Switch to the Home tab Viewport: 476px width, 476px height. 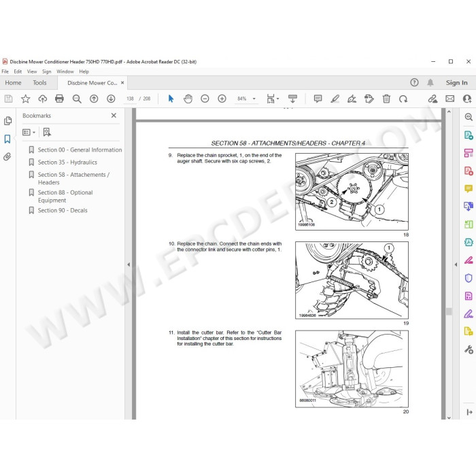13,82
